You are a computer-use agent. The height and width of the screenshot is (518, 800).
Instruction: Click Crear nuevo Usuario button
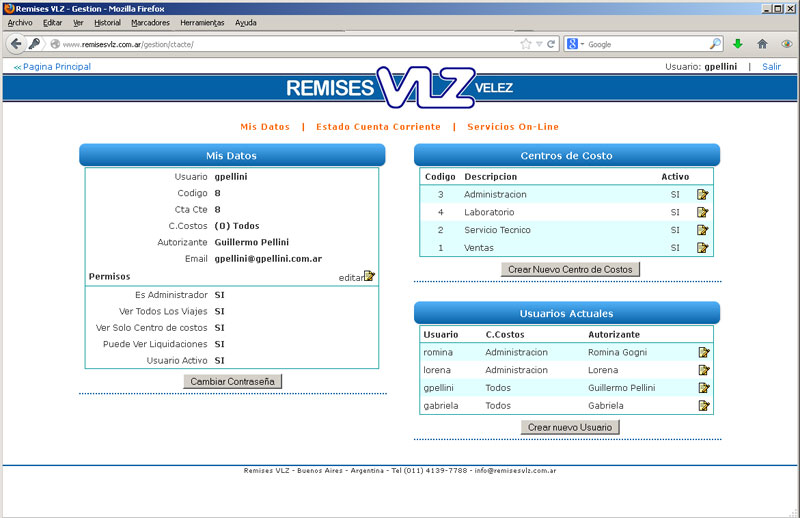569,427
